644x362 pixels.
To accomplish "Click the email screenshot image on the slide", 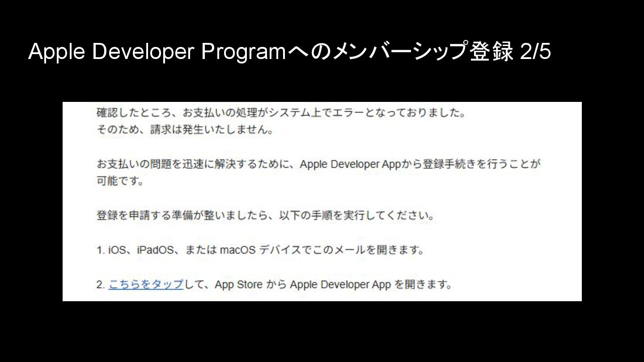I will [322, 201].
